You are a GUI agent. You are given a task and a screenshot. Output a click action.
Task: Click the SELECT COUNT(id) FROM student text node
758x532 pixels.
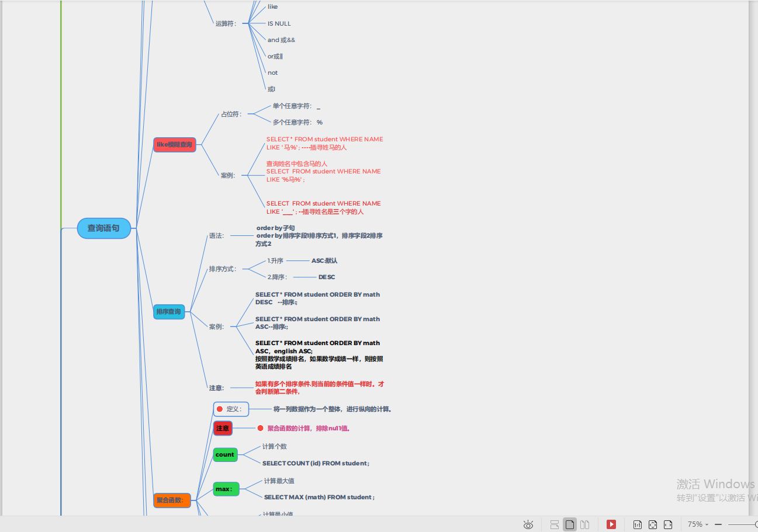[x=315, y=463]
